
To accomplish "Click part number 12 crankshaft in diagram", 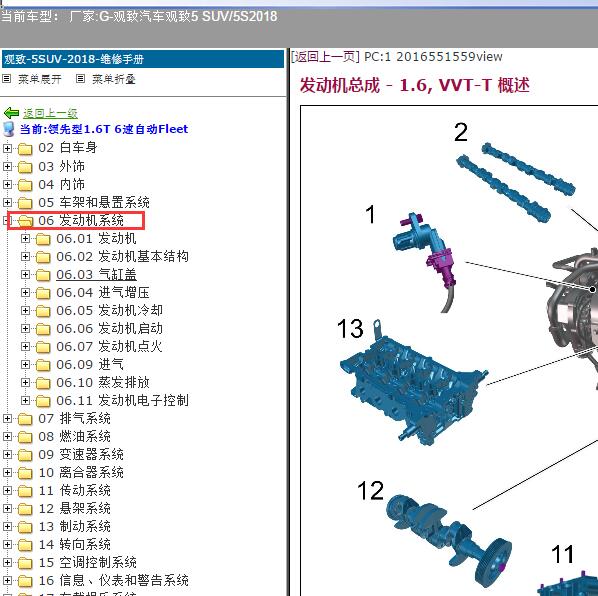I will (449, 541).
